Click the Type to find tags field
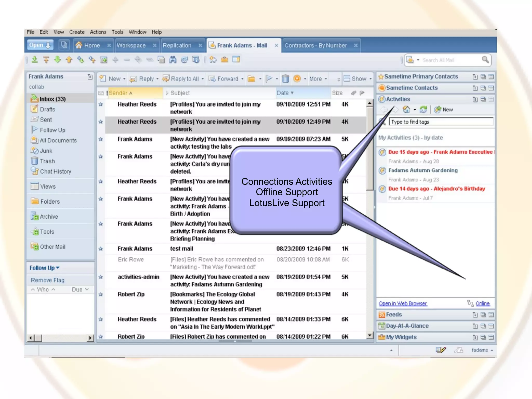 [441, 122]
